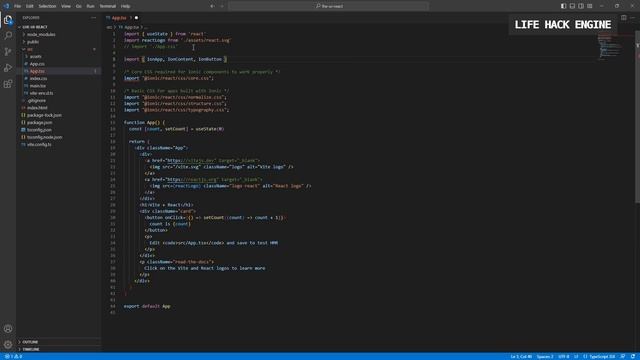Click the errors and warnings status item

(x=13, y=356)
